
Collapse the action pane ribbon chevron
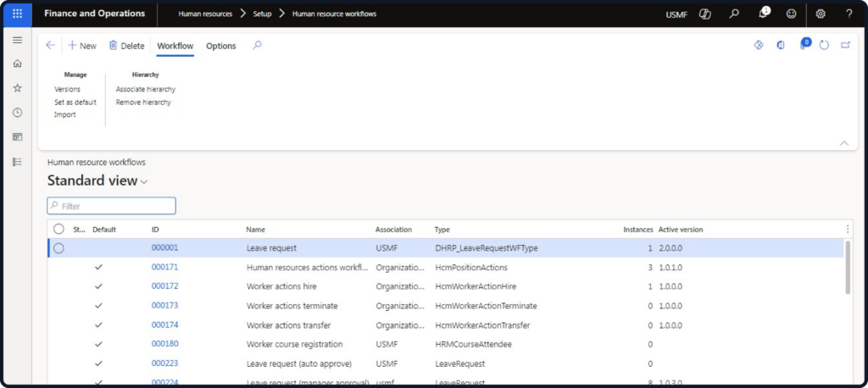(843, 143)
